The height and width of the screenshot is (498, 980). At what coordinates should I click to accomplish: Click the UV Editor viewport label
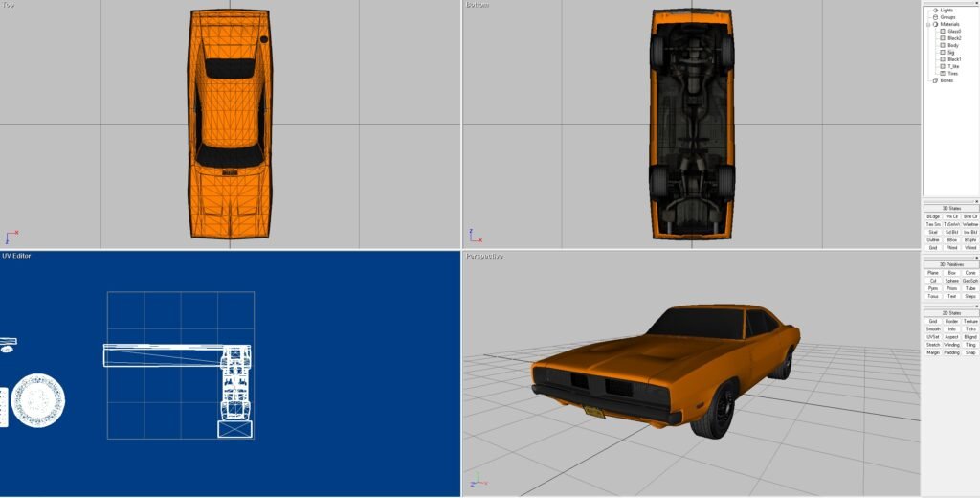(15, 256)
